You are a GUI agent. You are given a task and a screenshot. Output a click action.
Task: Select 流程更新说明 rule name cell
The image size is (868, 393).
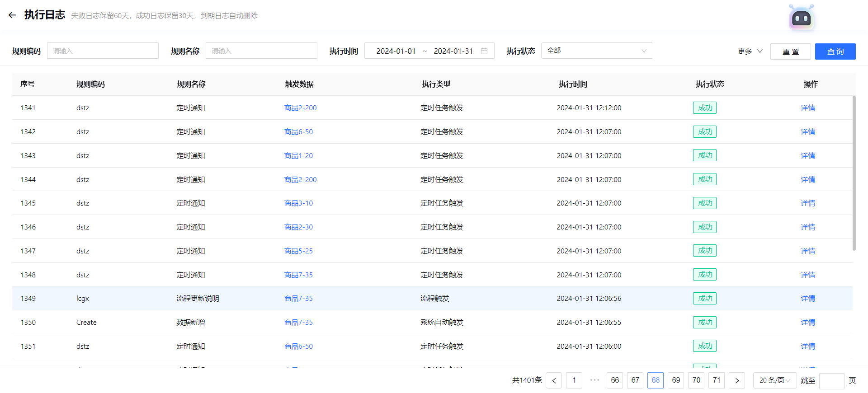coord(198,298)
